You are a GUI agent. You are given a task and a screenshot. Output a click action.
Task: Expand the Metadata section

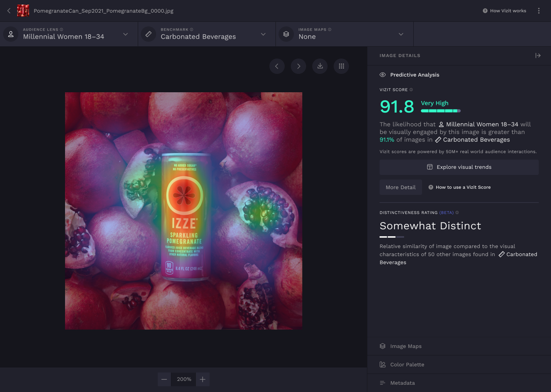click(459, 383)
